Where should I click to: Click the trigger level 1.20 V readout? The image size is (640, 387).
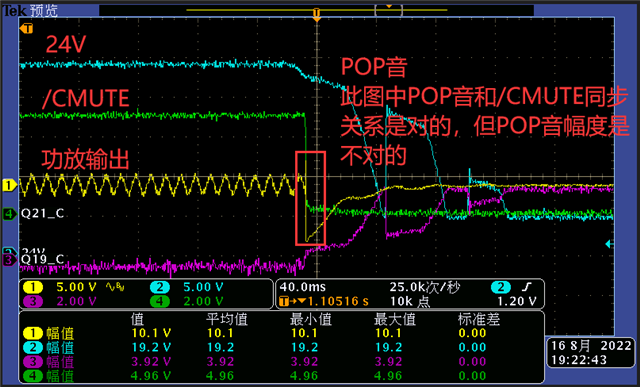(516, 301)
